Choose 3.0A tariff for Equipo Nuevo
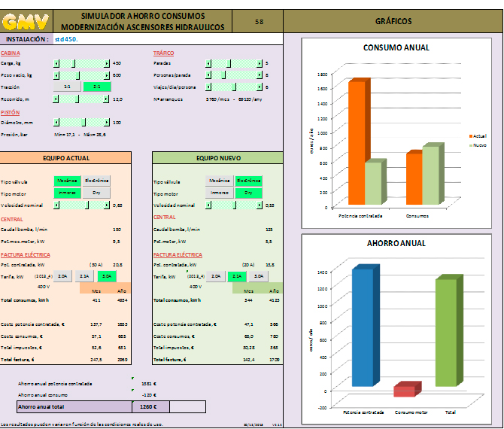Image resolution: width=504 pixels, height=429 pixels. (x=259, y=276)
